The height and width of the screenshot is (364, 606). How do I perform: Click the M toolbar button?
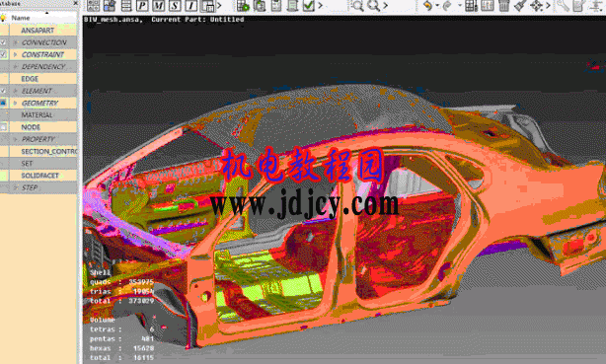pos(159,5)
